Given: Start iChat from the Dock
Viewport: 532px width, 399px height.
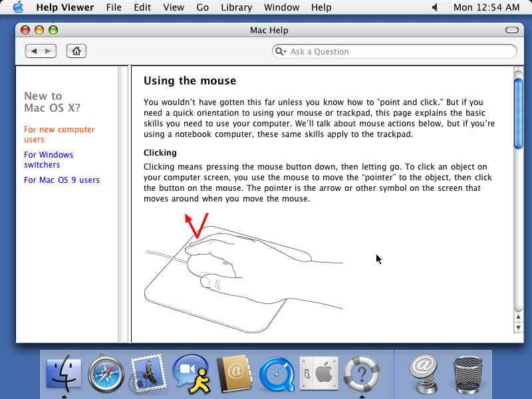Looking at the screenshot, I should [x=192, y=374].
